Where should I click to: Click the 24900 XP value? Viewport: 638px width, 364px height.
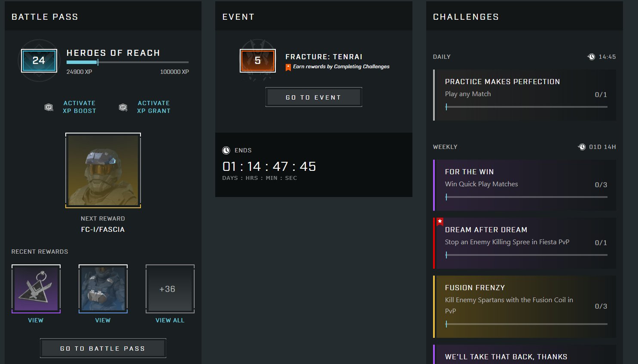79,72
